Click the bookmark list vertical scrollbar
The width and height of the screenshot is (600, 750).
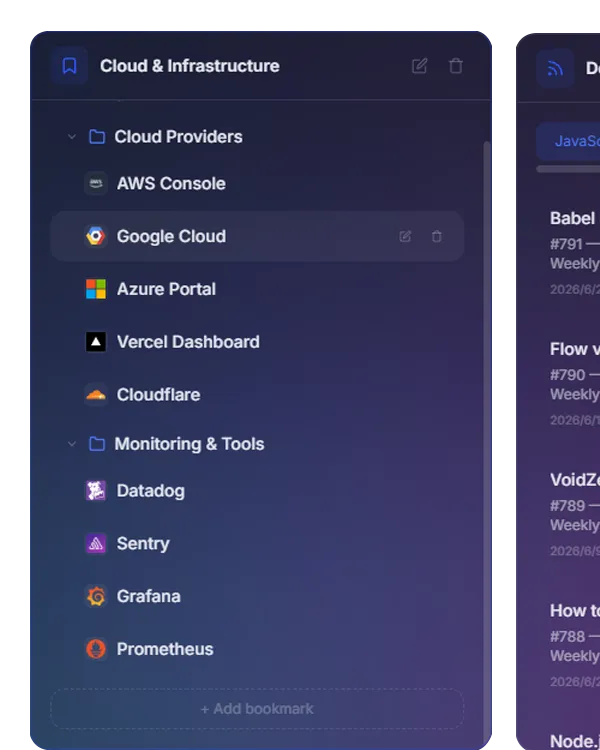pos(487,440)
